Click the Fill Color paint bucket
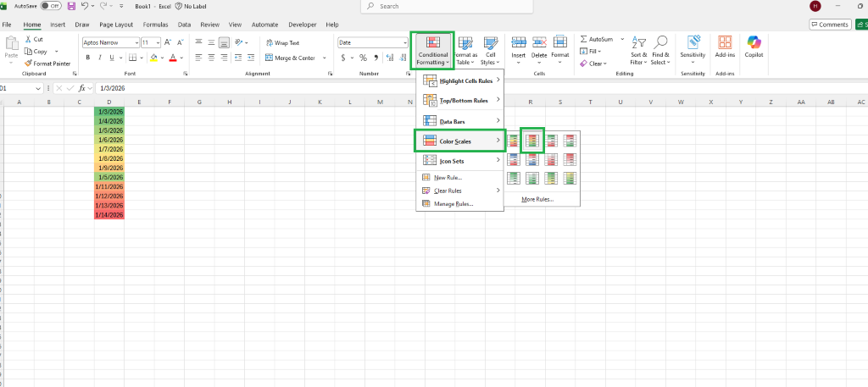 (154, 58)
